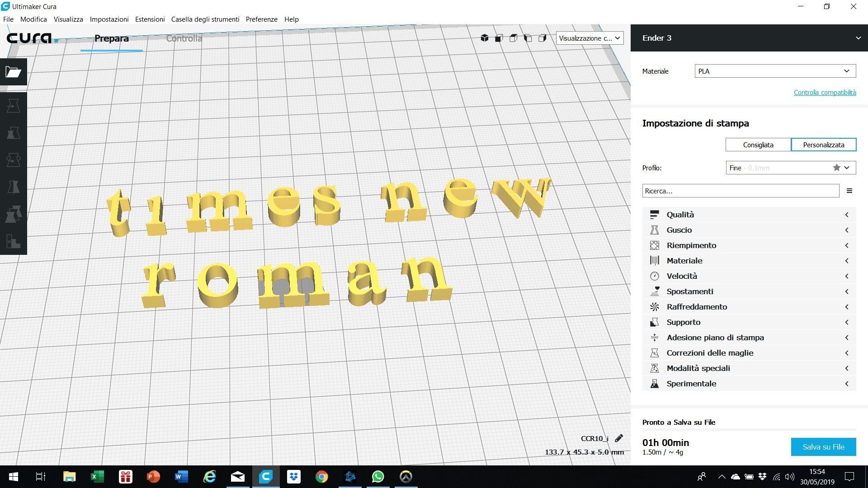This screenshot has width=868, height=488.
Task: Select the Per Model Settings tool
Action: 14,214
